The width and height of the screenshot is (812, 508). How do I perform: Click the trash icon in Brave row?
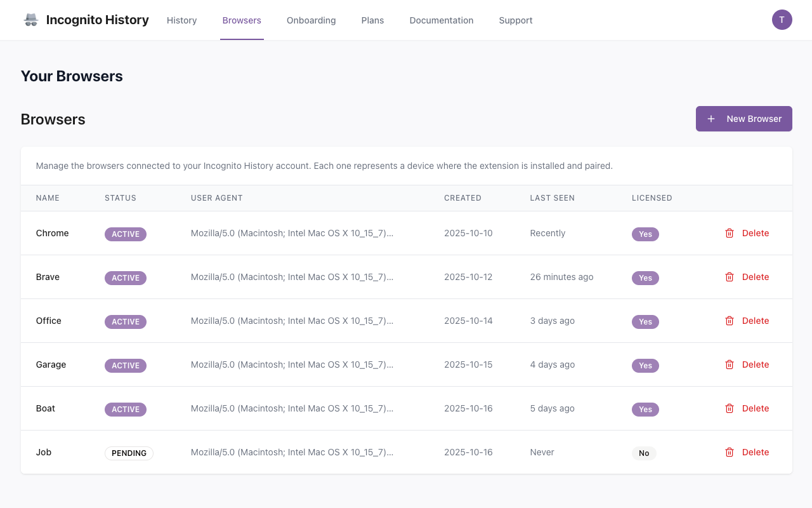[730, 277]
